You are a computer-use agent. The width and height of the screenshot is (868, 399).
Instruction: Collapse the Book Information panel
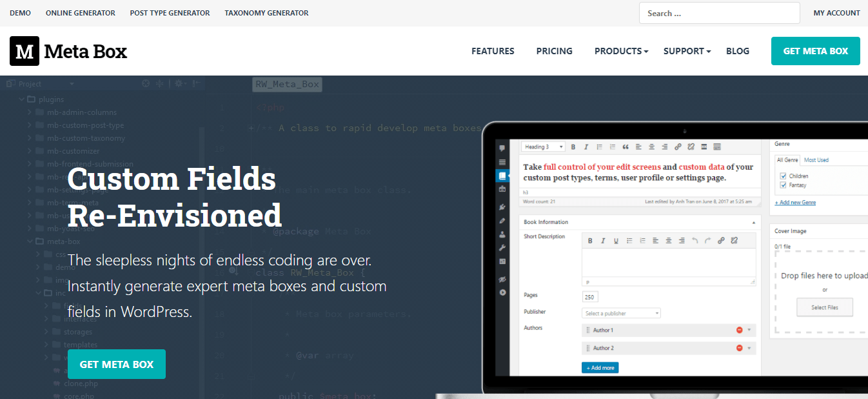[x=754, y=222]
